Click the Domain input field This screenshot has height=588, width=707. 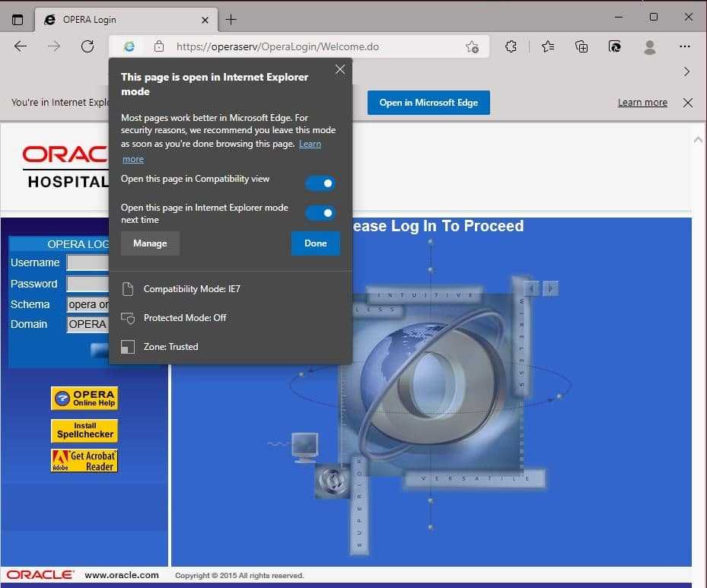[x=88, y=324]
